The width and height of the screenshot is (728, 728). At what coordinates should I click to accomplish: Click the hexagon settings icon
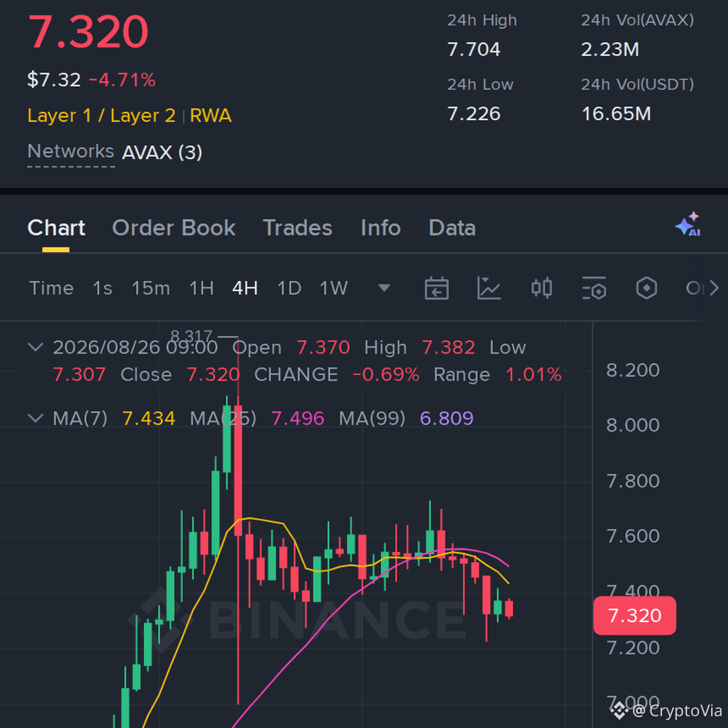pos(646,289)
